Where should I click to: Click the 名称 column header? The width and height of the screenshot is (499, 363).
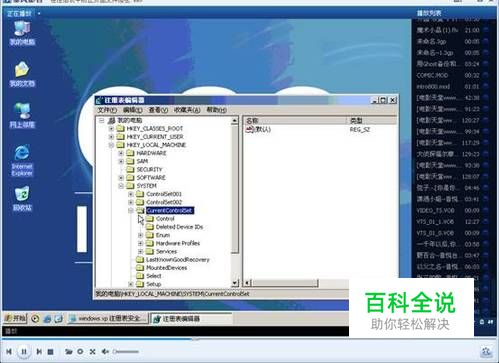(294, 121)
